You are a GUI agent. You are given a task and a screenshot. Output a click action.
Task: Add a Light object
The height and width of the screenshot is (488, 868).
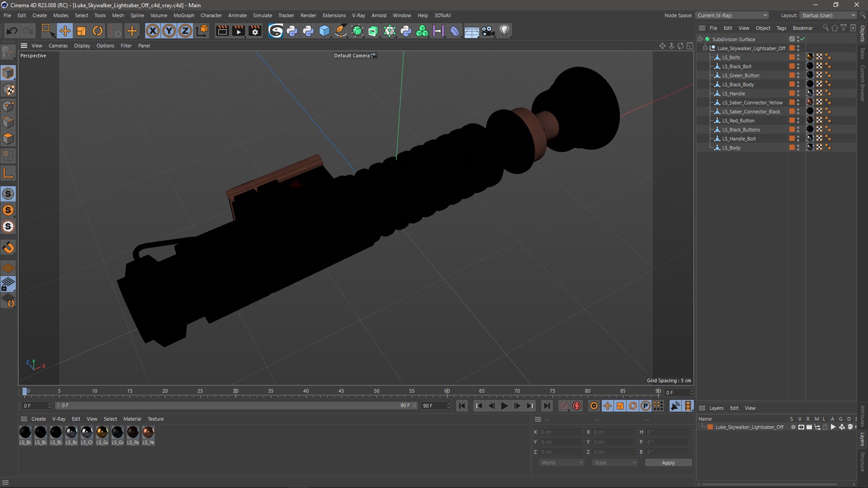point(505,31)
